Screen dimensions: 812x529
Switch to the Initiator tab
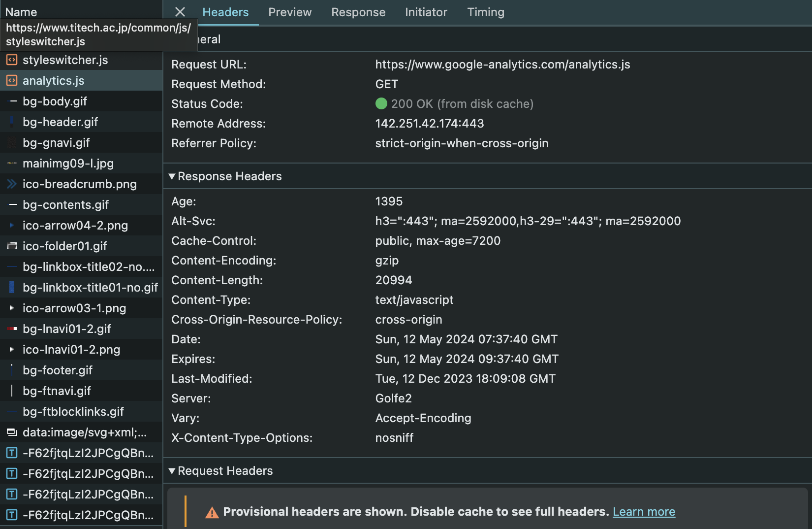click(426, 12)
